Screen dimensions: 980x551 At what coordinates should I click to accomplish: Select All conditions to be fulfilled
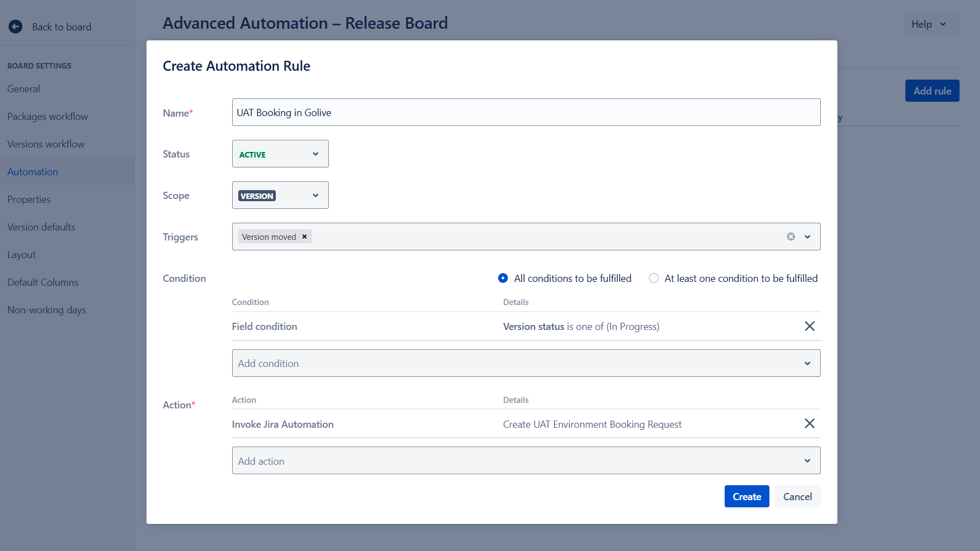click(x=503, y=279)
